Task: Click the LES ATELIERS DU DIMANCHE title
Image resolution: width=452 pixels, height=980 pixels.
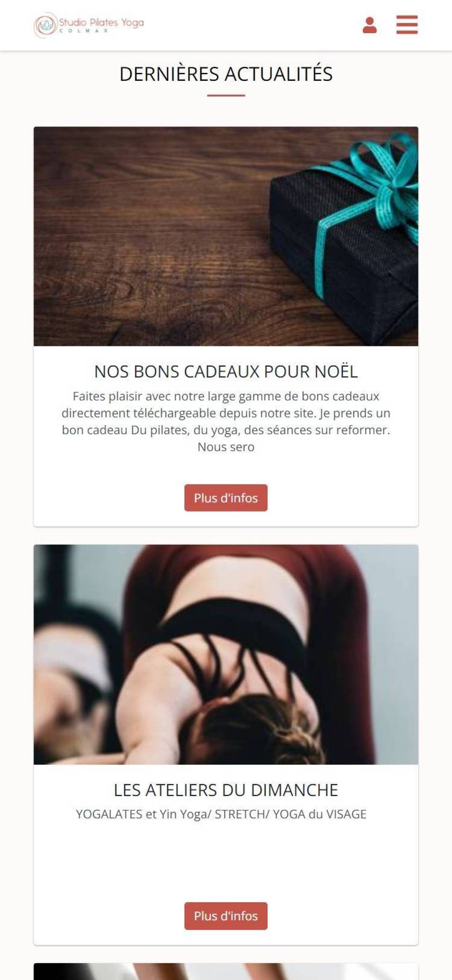Action: click(x=226, y=789)
